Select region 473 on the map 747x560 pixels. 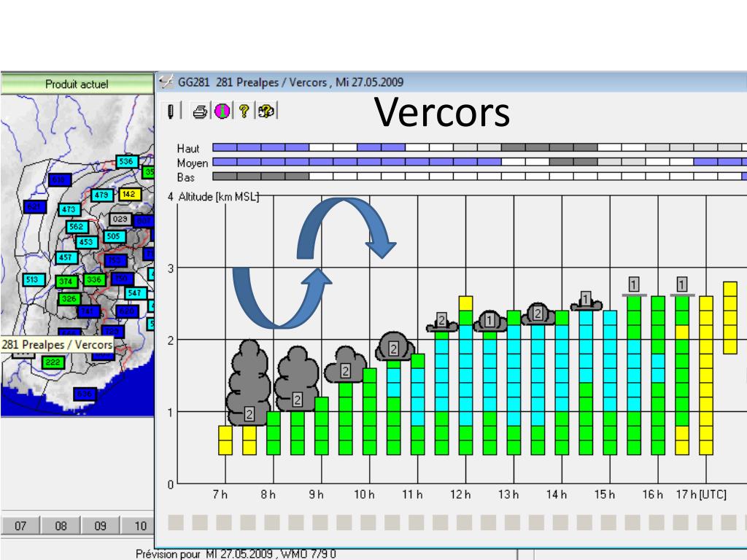69,209
